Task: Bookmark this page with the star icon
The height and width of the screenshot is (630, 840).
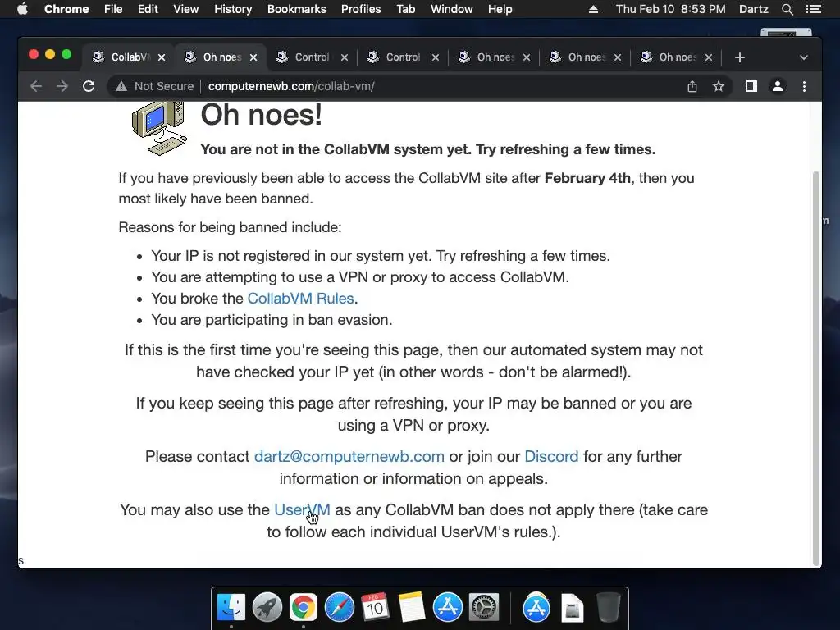Action: [719, 86]
